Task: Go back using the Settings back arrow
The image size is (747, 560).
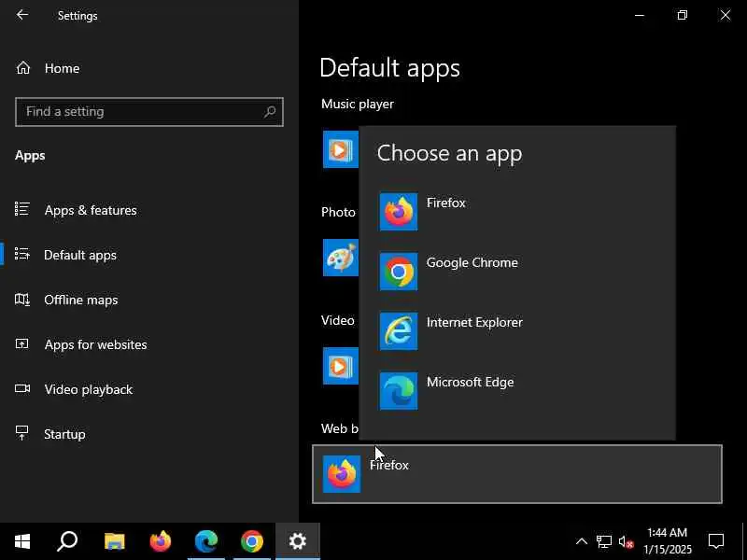Action: tap(22, 15)
